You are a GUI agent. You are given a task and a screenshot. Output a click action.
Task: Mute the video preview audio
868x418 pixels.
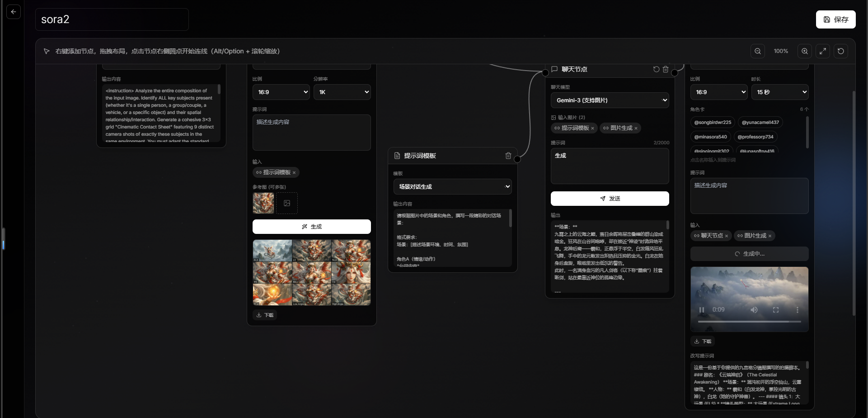tap(754, 310)
